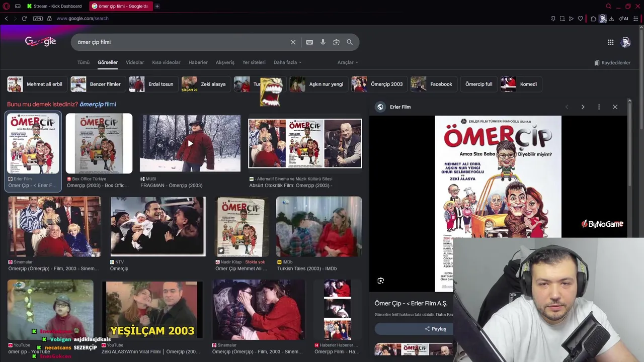Viewport: 644px width, 362px height.
Task: Open Kaydedilenler saved items
Action: pos(612,63)
